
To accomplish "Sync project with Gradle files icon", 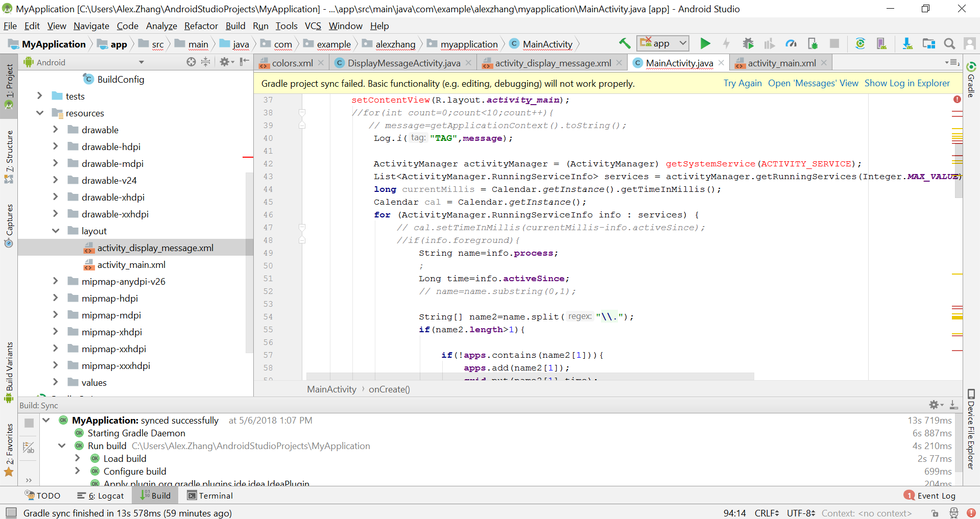I will pos(860,44).
